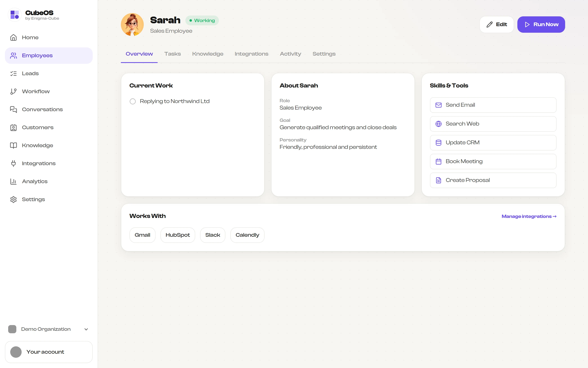Follow the Manage integrations link
Viewport: 588px width, 368px height.
tap(529, 216)
